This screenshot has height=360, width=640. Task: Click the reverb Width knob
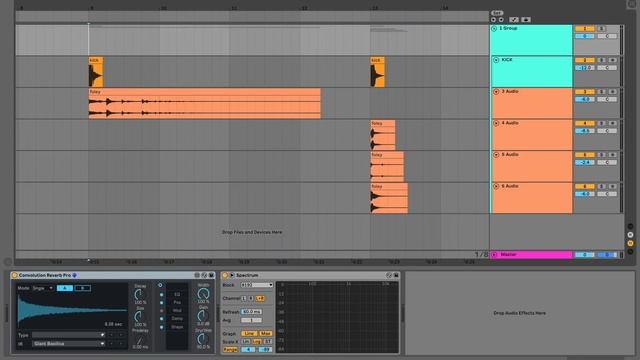[x=203, y=293]
